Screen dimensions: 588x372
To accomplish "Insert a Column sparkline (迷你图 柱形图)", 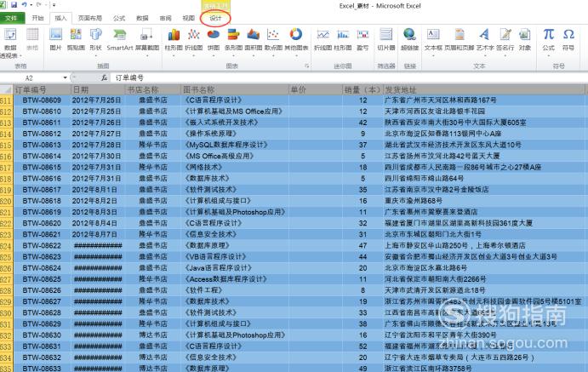I will (x=343, y=39).
